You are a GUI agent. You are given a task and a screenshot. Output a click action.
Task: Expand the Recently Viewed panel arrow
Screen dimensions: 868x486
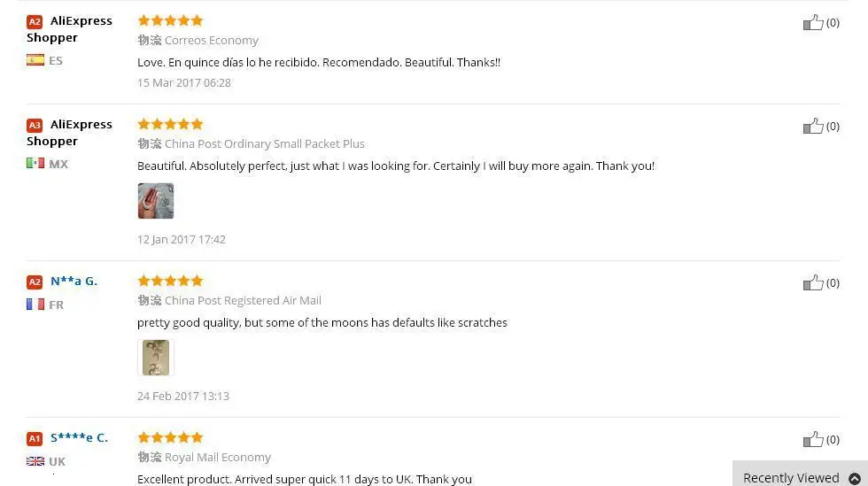(855, 478)
